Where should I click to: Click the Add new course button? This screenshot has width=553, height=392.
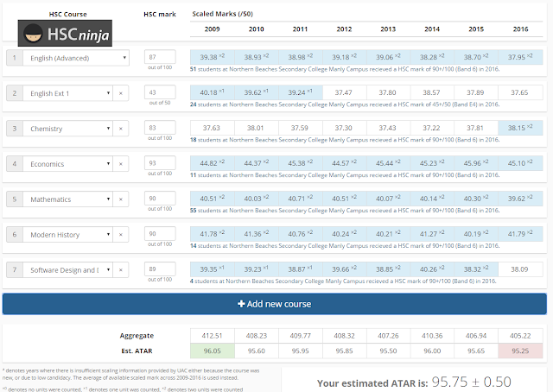pos(275,304)
